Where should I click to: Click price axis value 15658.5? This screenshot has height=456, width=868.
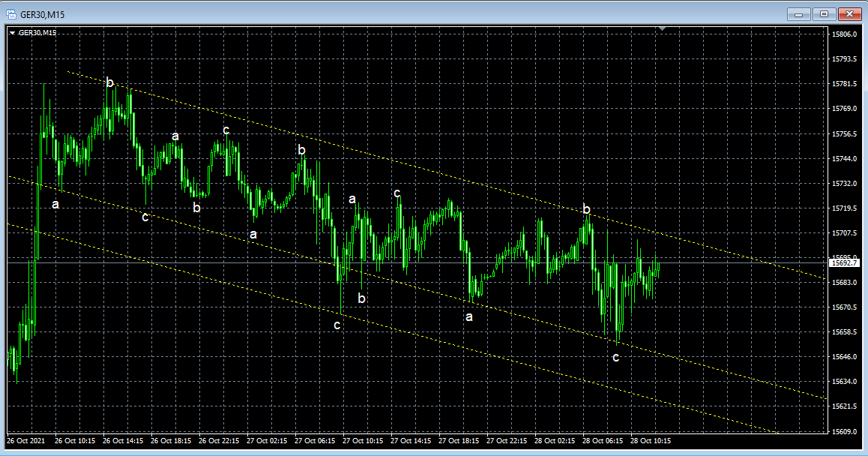click(844, 332)
